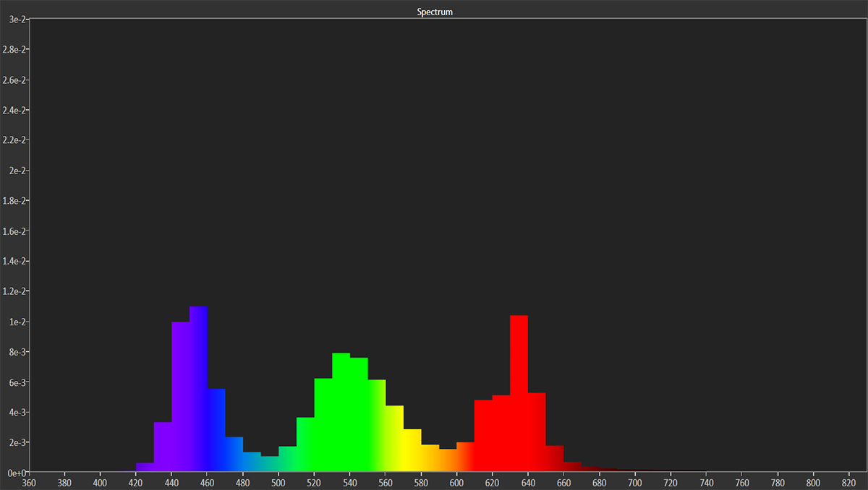Viewport: 868px width, 490px height.
Task: Select the 820 label on x-axis
Action: (x=850, y=482)
